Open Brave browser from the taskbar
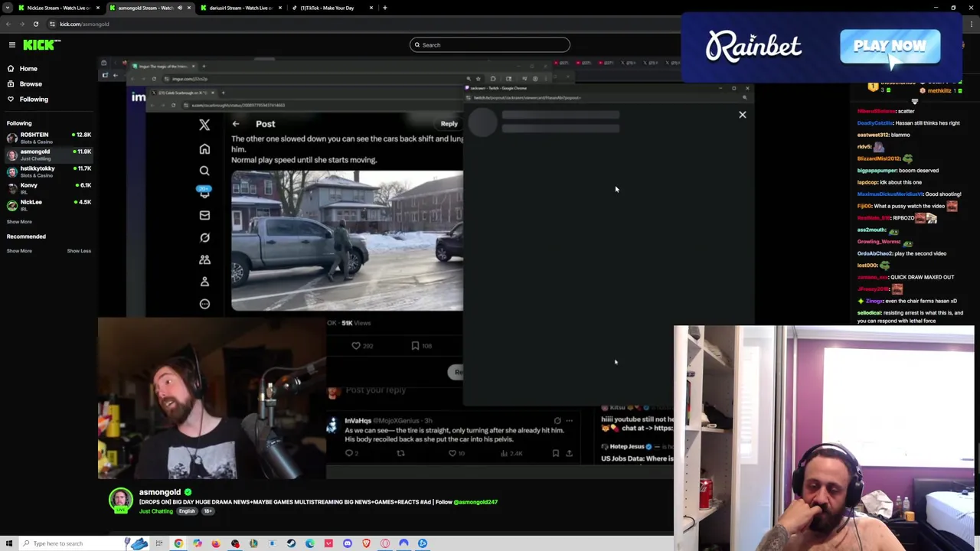The height and width of the screenshot is (551, 980). pyautogui.click(x=366, y=543)
